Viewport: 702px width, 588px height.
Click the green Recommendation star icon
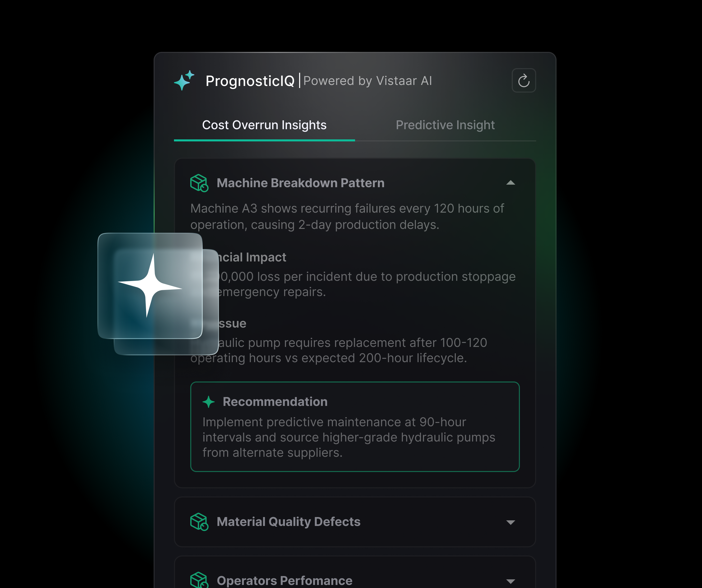pyautogui.click(x=209, y=402)
